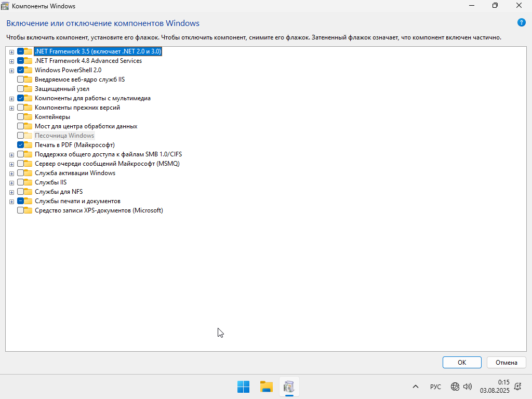
Task: Click the folder icon beside Компоненты для работы с мультимедиа
Action: pos(29,98)
